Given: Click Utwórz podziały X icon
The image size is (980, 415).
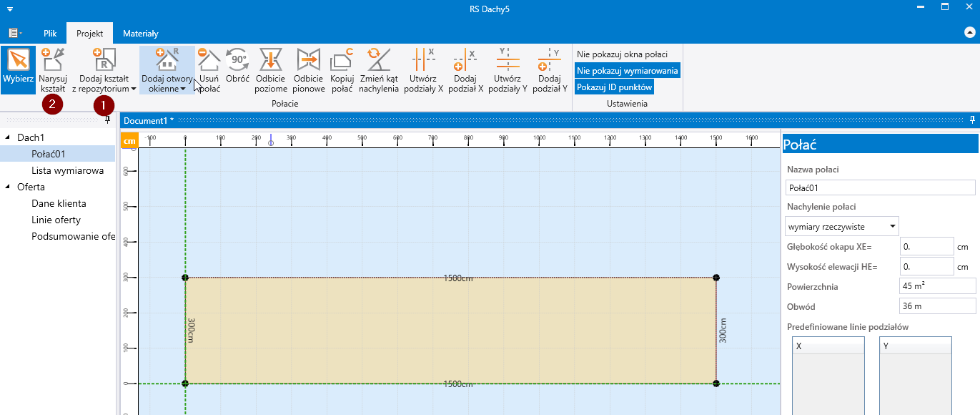Looking at the screenshot, I should point(423,70).
